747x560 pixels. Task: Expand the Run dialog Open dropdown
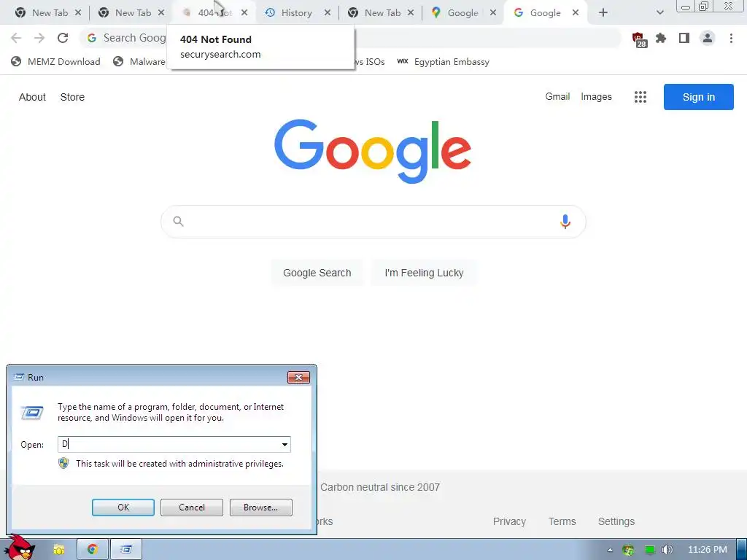coord(285,444)
